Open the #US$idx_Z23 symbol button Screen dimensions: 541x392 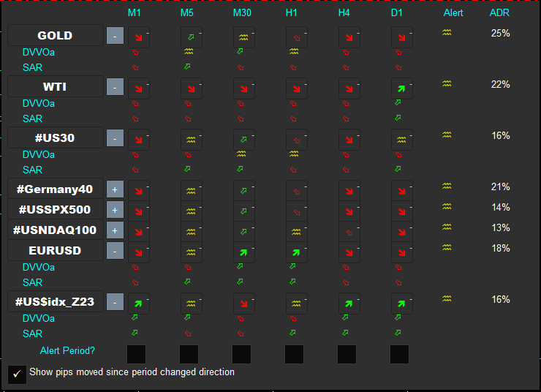(x=56, y=301)
